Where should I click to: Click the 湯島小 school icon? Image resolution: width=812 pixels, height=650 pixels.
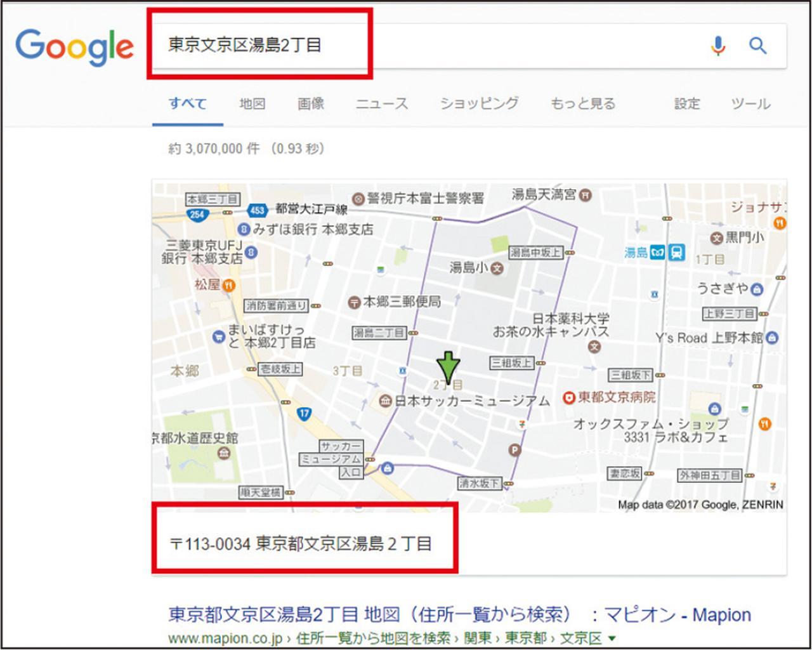point(497,269)
